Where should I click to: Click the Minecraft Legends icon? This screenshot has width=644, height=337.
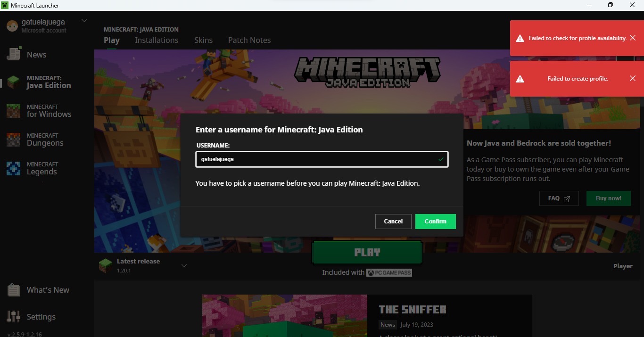tap(14, 169)
